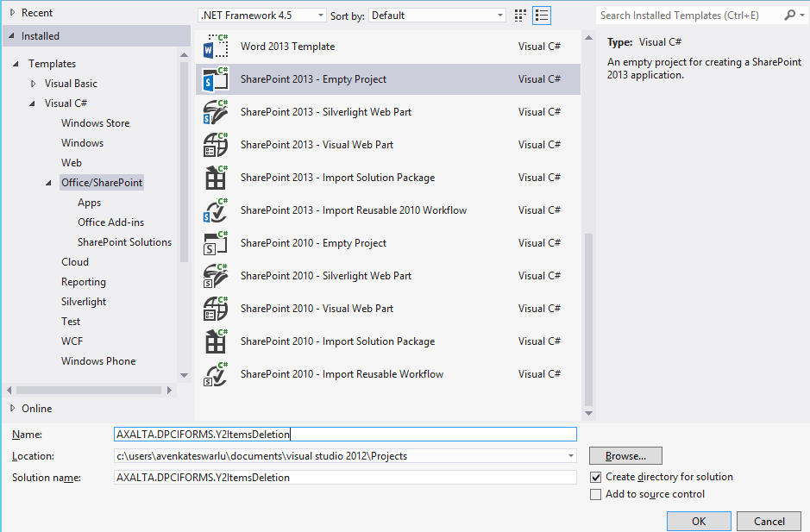
Task: Click tree horizontal scroll right arrow
Action: (169, 390)
